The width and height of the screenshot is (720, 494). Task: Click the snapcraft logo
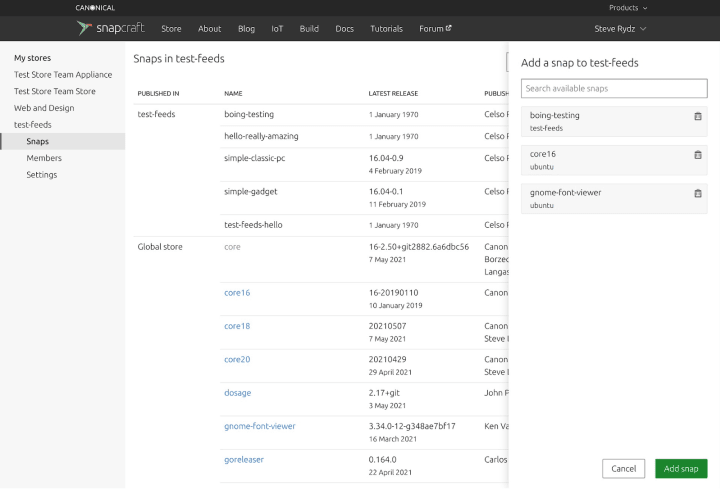click(111, 28)
